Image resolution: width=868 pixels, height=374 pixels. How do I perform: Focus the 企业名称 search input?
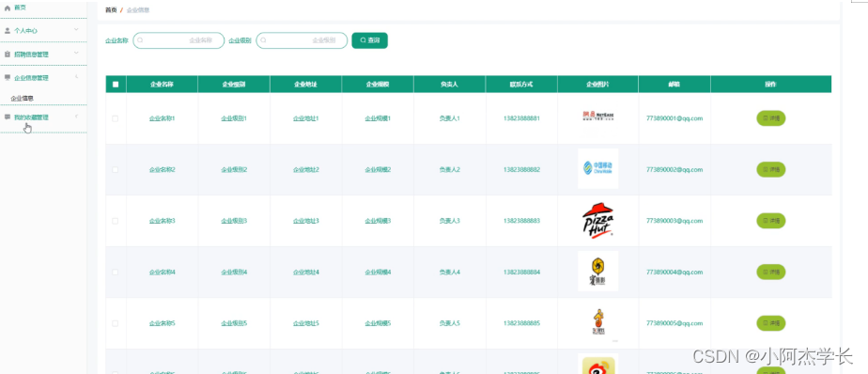coord(178,40)
